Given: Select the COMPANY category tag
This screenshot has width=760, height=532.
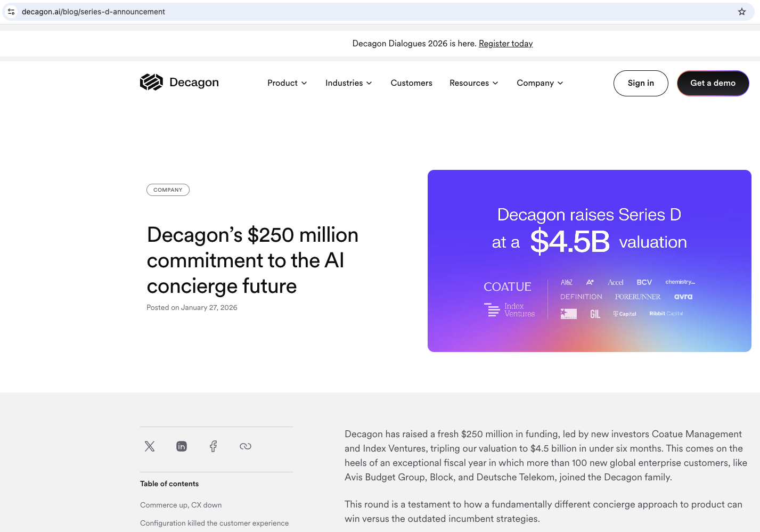Looking at the screenshot, I should tap(168, 190).
